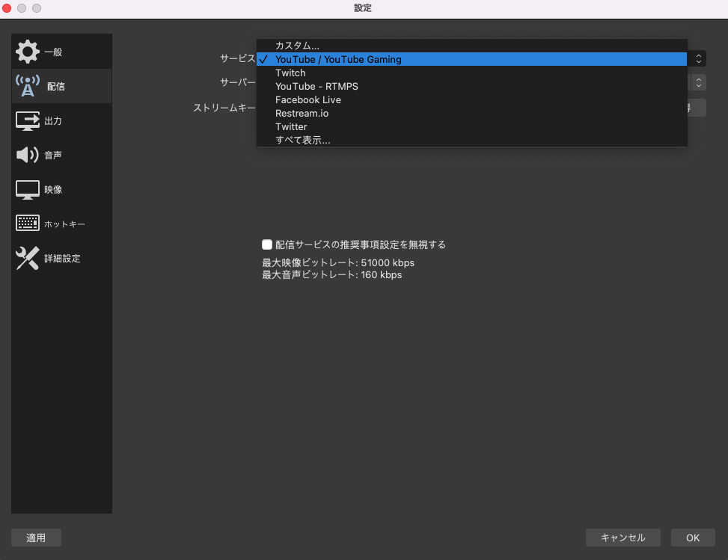The height and width of the screenshot is (560, 728).
Task: Open the サーバー dropdown arrows
Action: pyautogui.click(x=698, y=82)
